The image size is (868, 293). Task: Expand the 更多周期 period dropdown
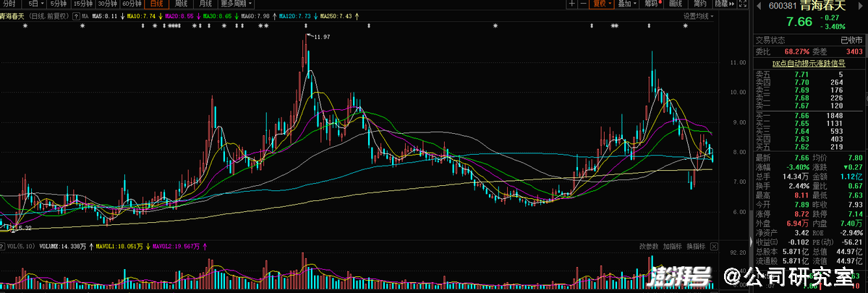tap(237, 4)
